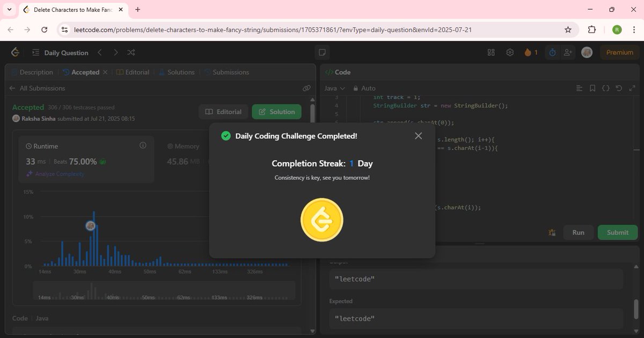Click the green Solution button
The width and height of the screenshot is (644, 338).
tap(276, 112)
